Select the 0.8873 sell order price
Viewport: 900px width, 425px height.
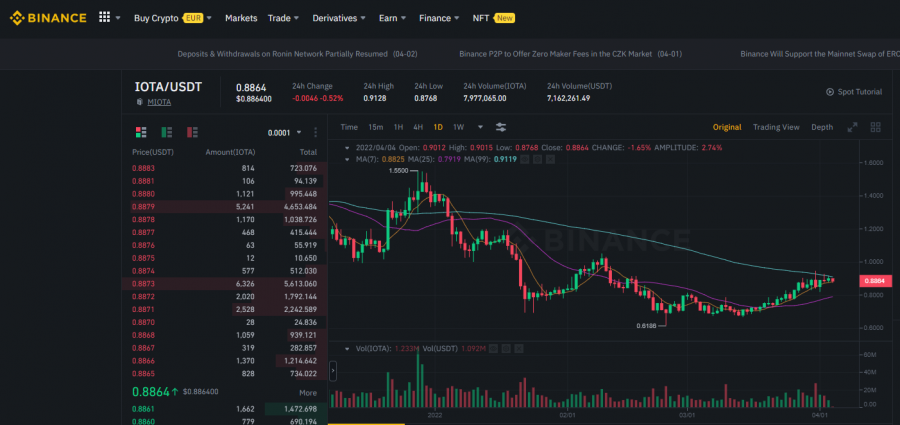point(143,284)
